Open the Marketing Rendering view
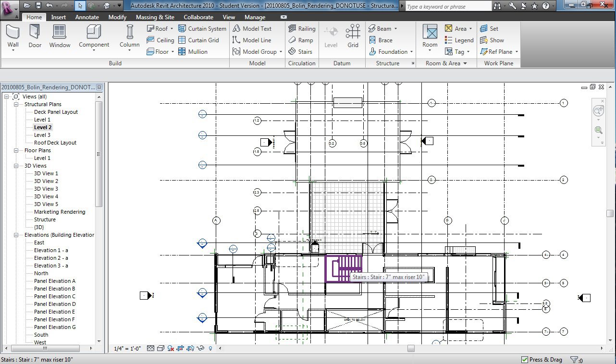 pyautogui.click(x=60, y=212)
